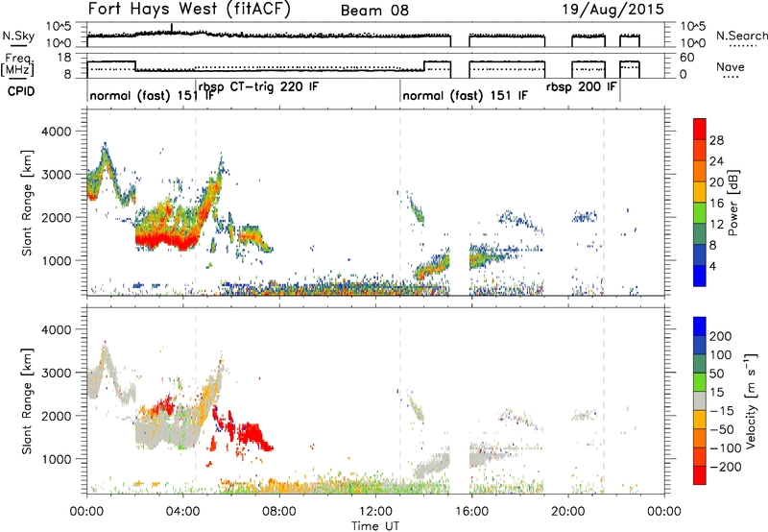
Task: Click the blue top swatch of velocity colorbar
Action: (700, 326)
